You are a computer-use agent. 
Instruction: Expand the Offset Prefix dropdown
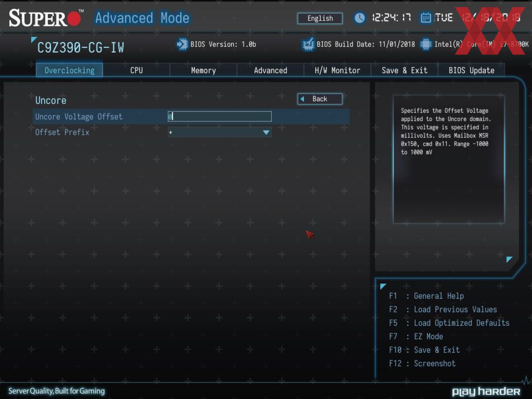pyautogui.click(x=219, y=132)
